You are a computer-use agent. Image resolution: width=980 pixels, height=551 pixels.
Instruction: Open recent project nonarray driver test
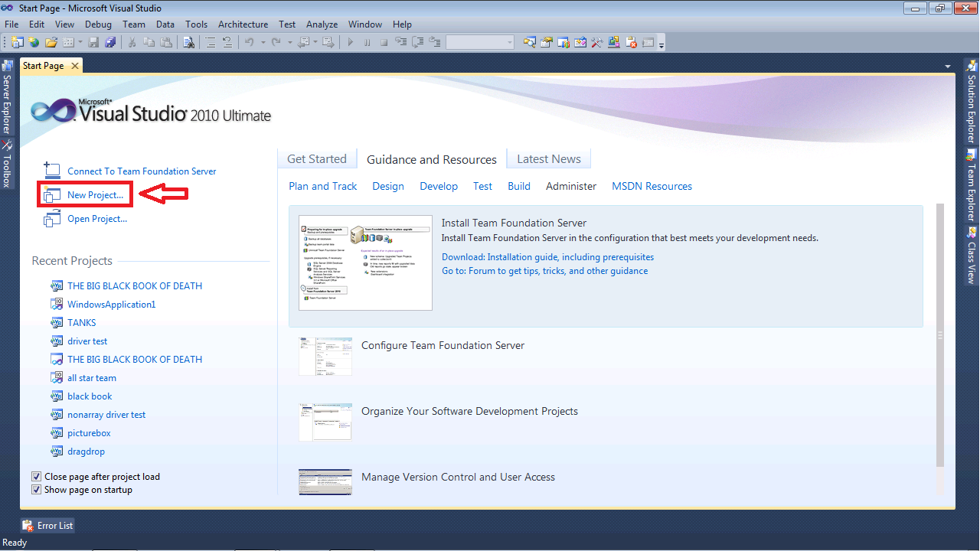point(106,415)
